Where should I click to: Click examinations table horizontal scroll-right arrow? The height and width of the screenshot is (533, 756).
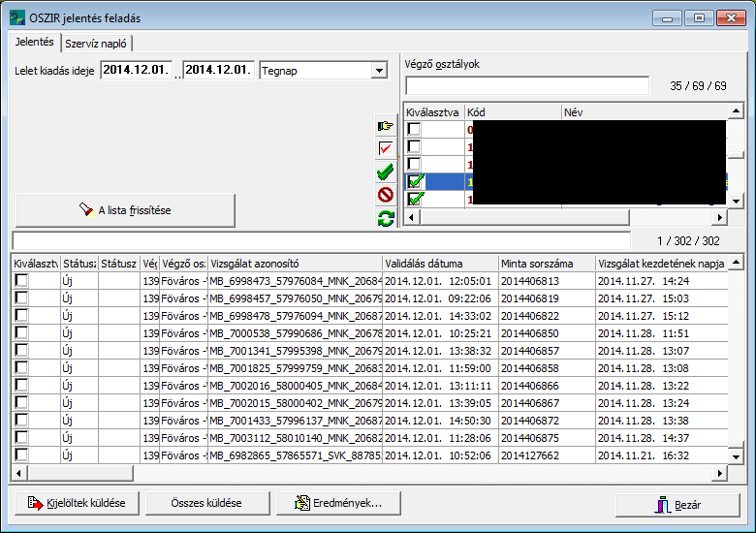(719, 473)
